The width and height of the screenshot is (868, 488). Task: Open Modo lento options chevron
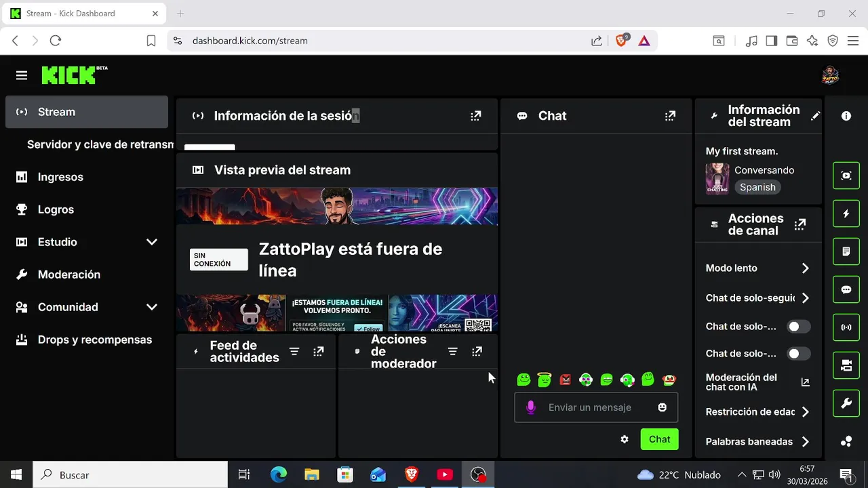pos(806,268)
